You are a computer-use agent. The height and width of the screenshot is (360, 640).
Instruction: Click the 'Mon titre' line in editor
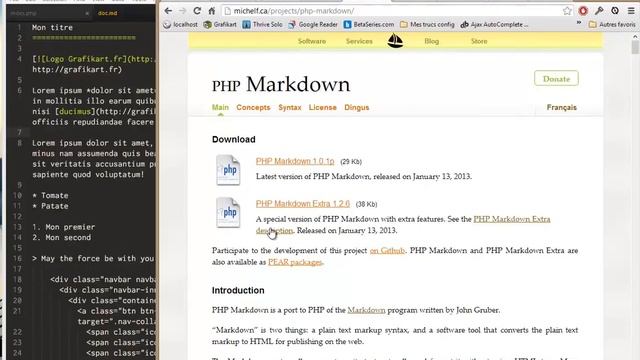point(52,27)
